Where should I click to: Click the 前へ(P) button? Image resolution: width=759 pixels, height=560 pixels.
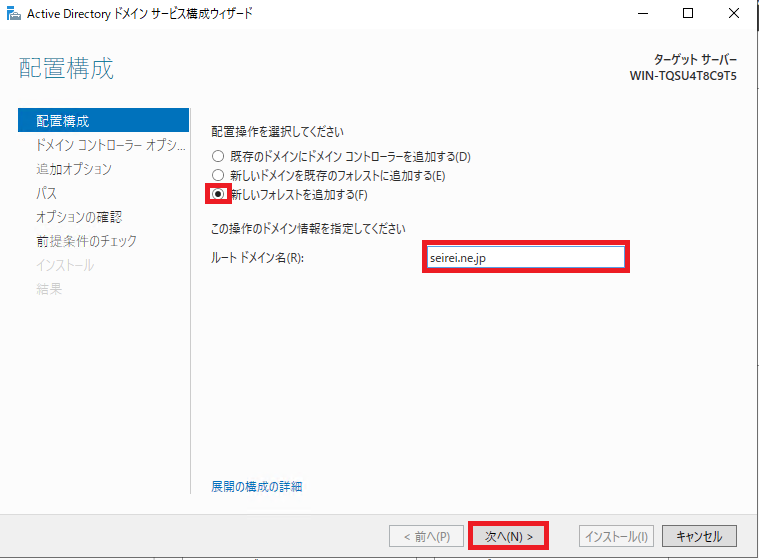point(426,536)
